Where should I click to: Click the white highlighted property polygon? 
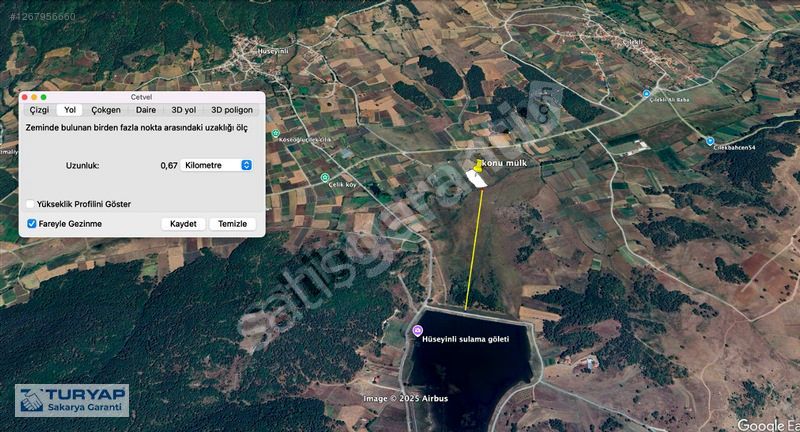(477, 179)
